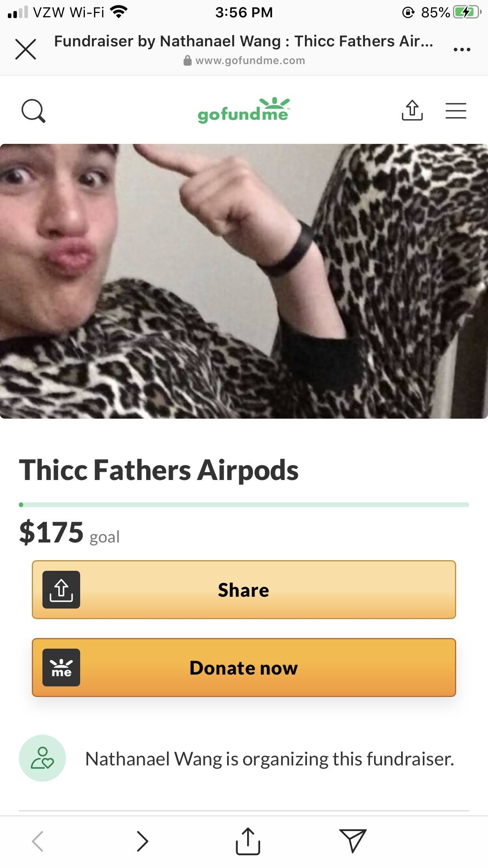Click the green fundraiser progress bar

pos(244,505)
